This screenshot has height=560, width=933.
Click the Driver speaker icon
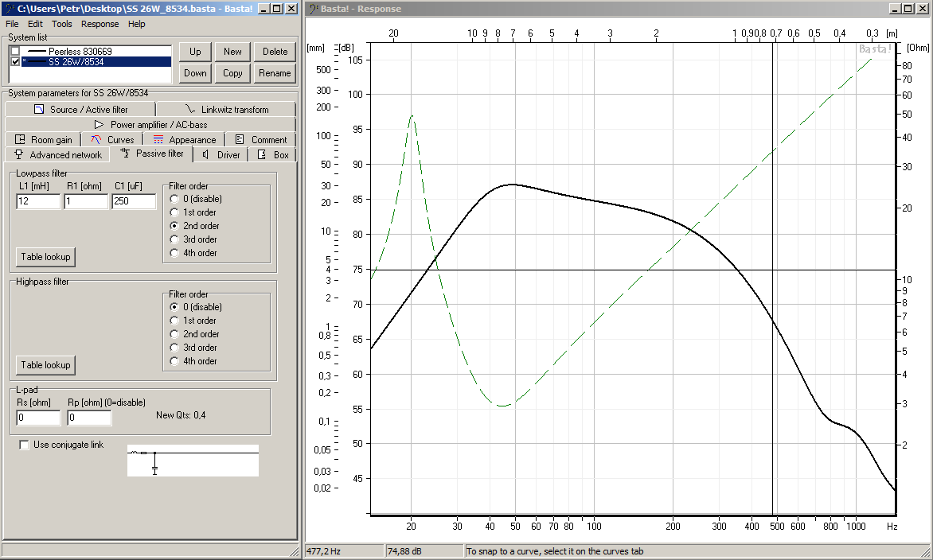tap(206, 154)
